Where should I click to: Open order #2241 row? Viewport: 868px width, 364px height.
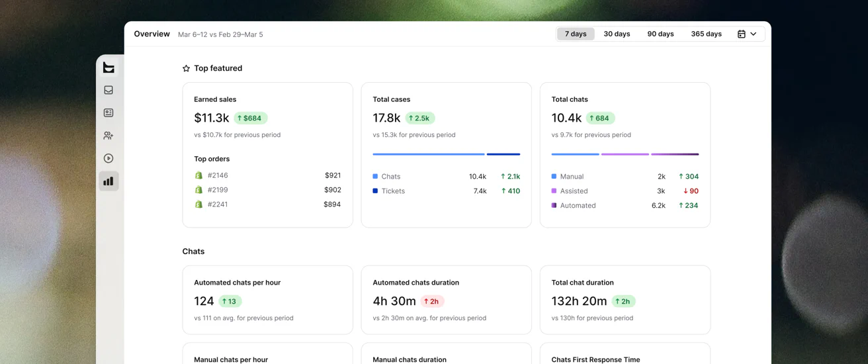pyautogui.click(x=267, y=205)
